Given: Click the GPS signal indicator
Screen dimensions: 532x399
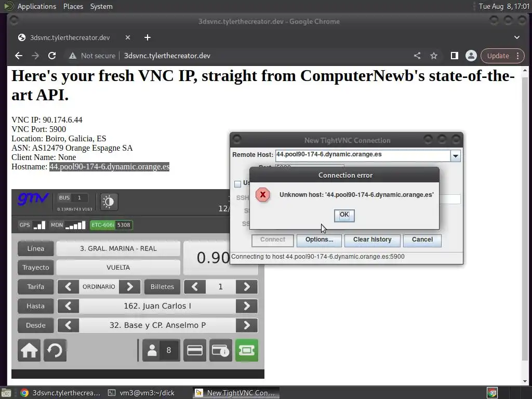Looking at the screenshot, I should tap(32, 225).
